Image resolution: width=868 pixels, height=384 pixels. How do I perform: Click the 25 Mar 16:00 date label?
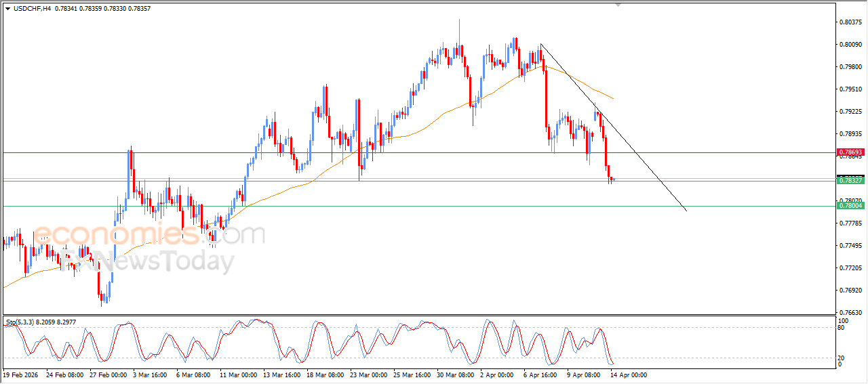click(x=412, y=375)
